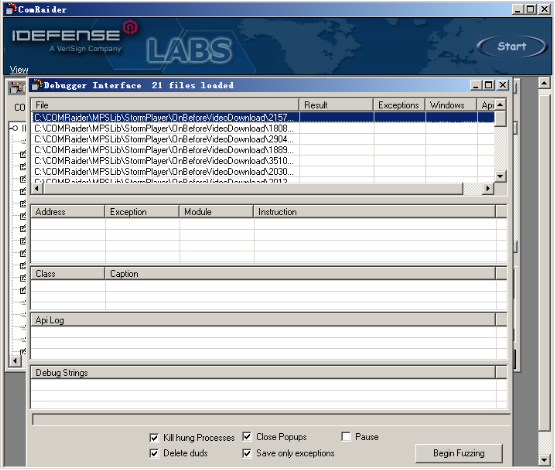Minimize the ComRaider main window
The width and height of the screenshot is (555, 470).
[518, 9]
